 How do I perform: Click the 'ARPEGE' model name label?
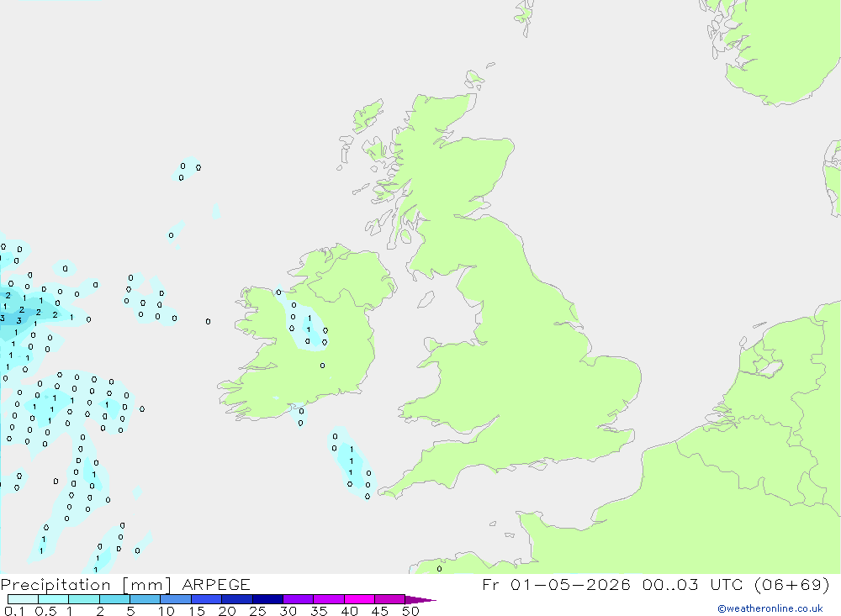216,584
